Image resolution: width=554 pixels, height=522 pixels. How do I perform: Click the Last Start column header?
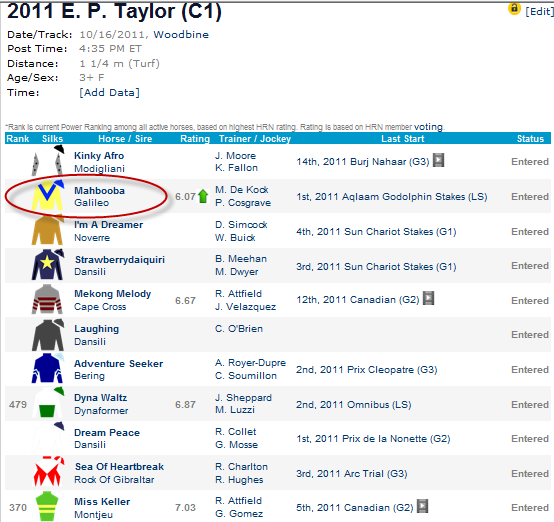click(x=403, y=139)
